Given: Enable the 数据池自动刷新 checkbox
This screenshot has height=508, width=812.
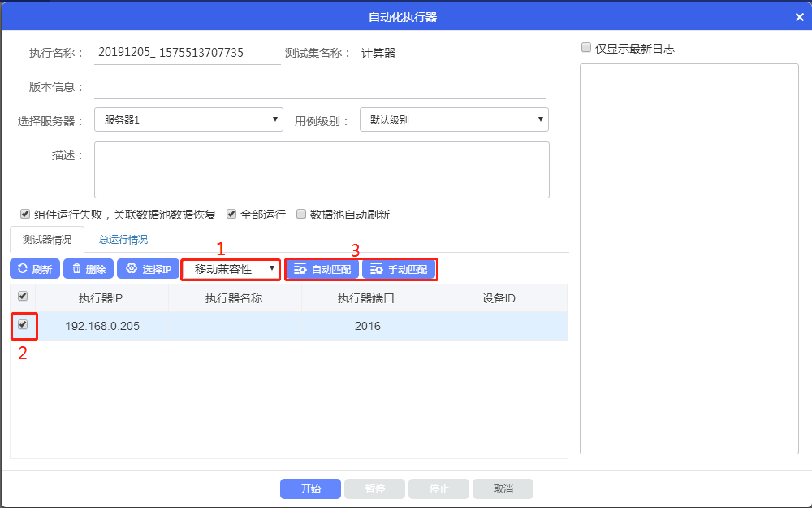Looking at the screenshot, I should tap(301, 215).
